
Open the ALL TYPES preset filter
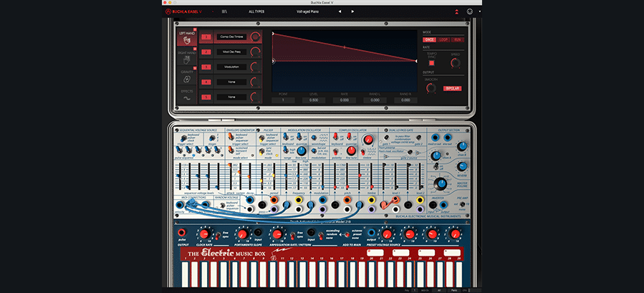255,11
